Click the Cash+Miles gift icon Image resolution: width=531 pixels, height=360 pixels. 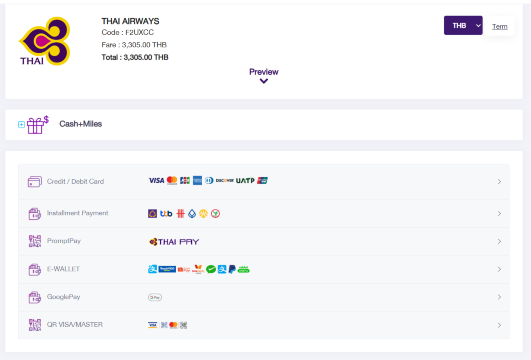click(x=38, y=125)
